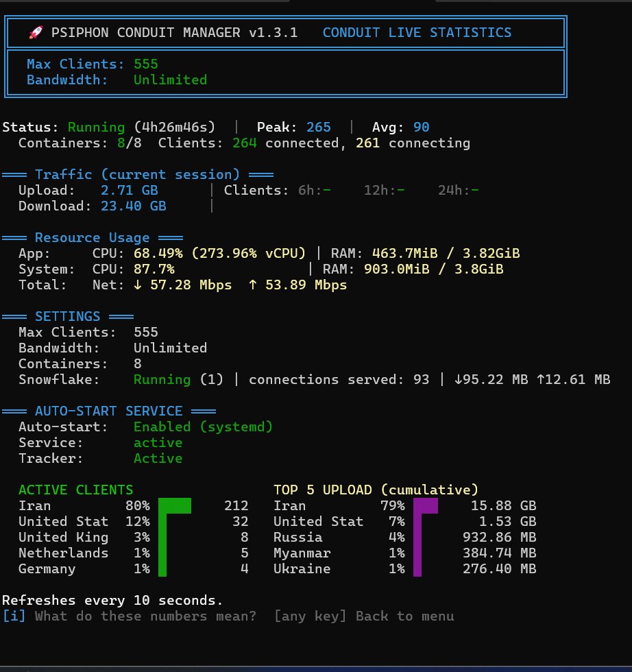
Task: Click the connections served: 93 entry
Action: pyautogui.click(x=339, y=380)
